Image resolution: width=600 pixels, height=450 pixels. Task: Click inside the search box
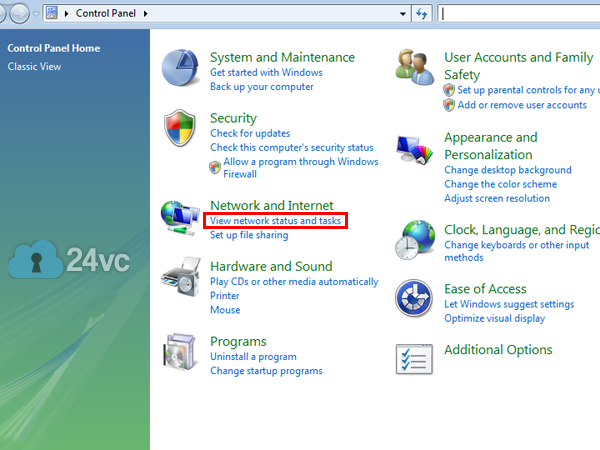tap(519, 14)
